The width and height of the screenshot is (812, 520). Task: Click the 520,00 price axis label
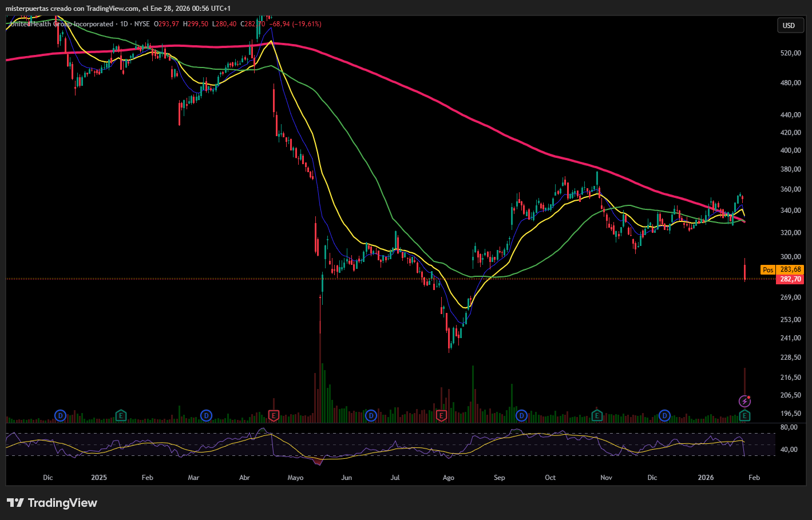[x=790, y=53]
